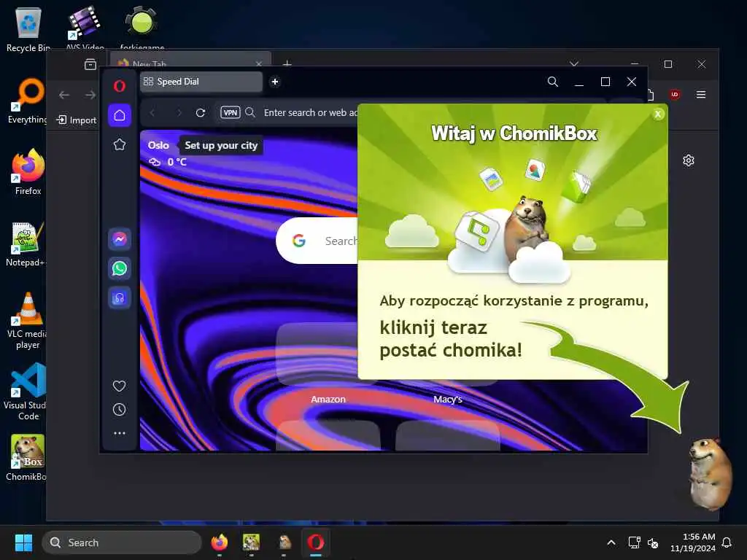Open the three-dot sidebar setup menu
Image resolution: width=747 pixels, height=560 pixels.
120,433
